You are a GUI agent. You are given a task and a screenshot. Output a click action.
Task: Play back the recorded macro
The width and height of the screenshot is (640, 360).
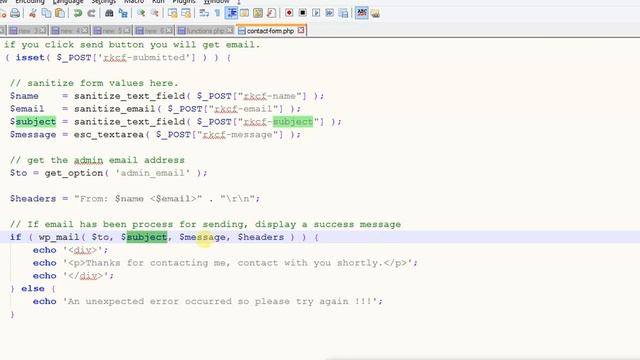click(x=316, y=13)
